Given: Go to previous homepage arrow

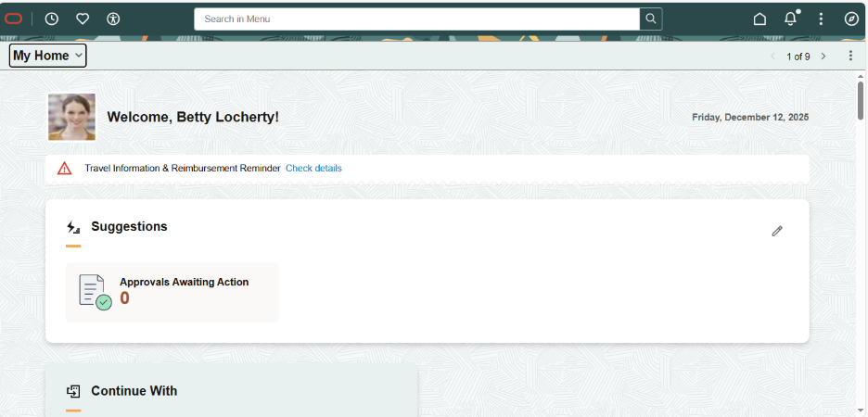Looking at the screenshot, I should (x=773, y=56).
